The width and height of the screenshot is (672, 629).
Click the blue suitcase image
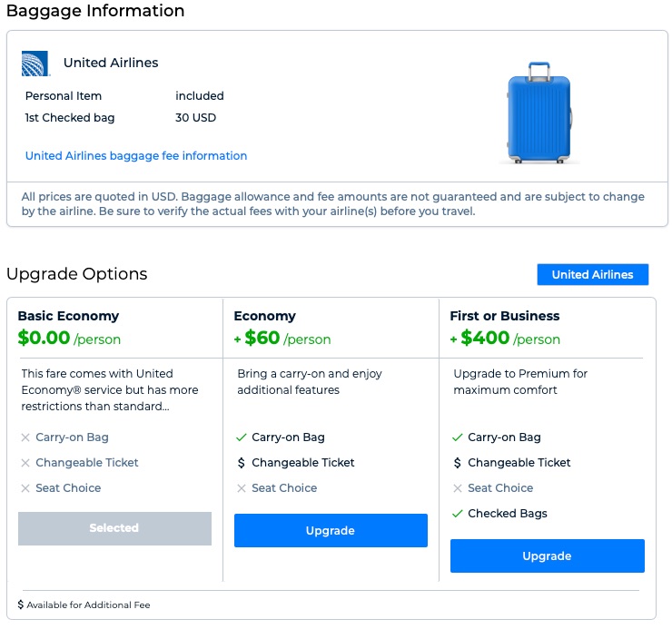coord(539,113)
